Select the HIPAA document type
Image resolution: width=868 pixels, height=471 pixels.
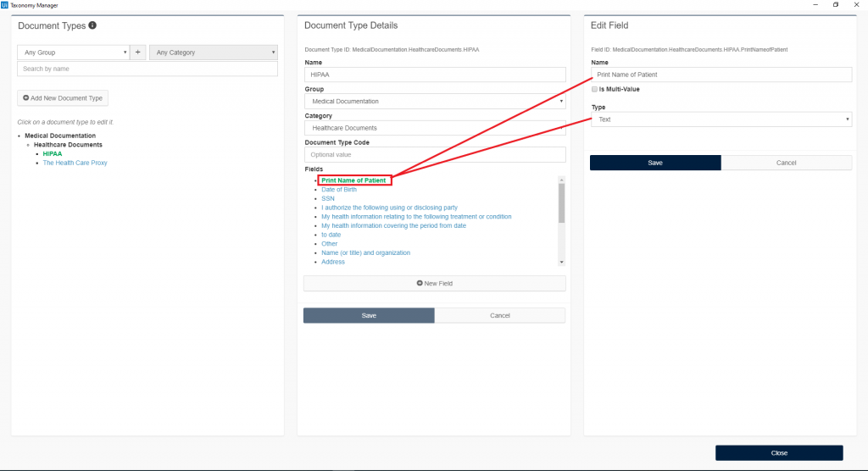pos(53,154)
